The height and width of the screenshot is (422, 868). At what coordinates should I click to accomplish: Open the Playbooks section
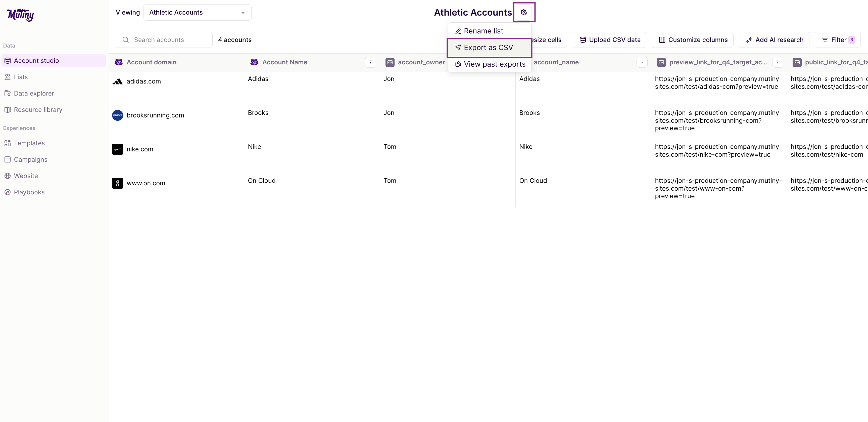click(29, 192)
